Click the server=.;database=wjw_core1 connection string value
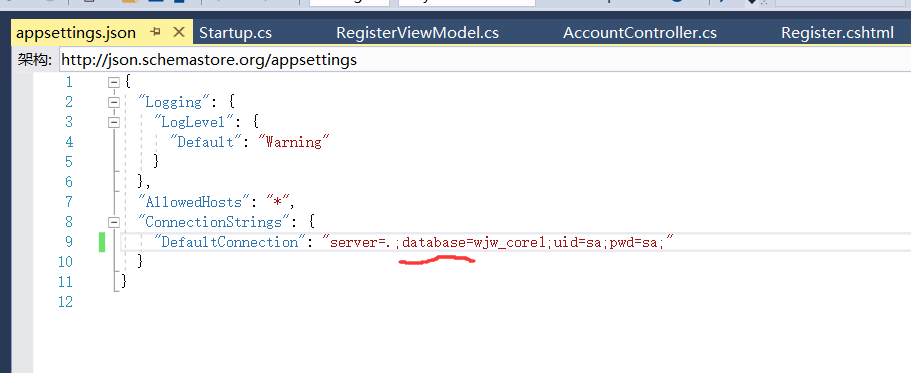This screenshot has height=373, width=911. 498,242
